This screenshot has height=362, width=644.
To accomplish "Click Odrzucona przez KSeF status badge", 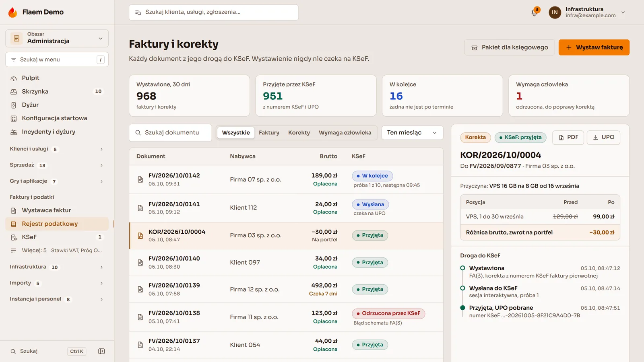I will pyautogui.click(x=388, y=313).
